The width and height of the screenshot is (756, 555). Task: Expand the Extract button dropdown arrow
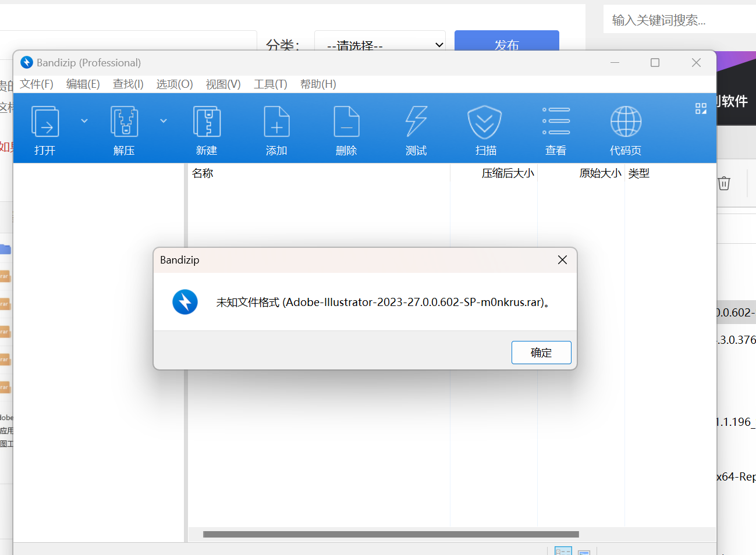click(164, 121)
